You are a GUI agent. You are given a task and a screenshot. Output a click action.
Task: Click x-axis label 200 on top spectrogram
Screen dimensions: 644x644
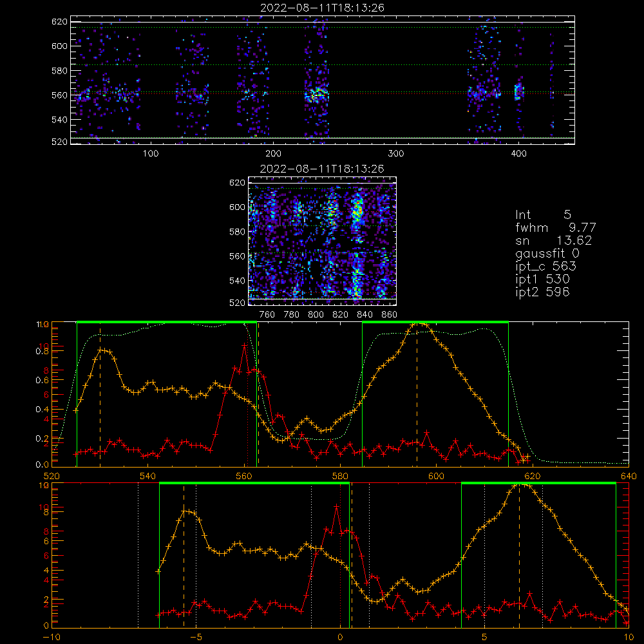click(273, 154)
